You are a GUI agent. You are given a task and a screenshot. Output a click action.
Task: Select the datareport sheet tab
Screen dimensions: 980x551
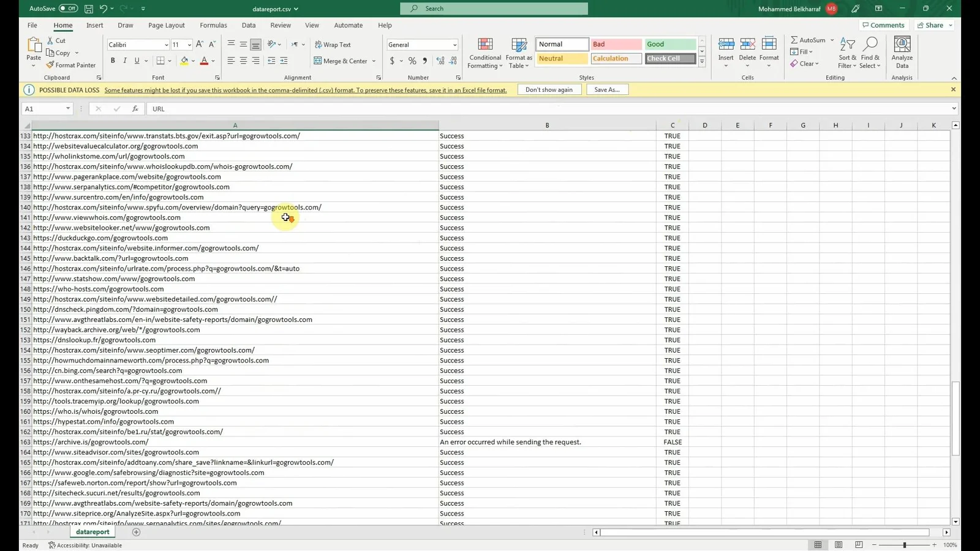(x=92, y=532)
